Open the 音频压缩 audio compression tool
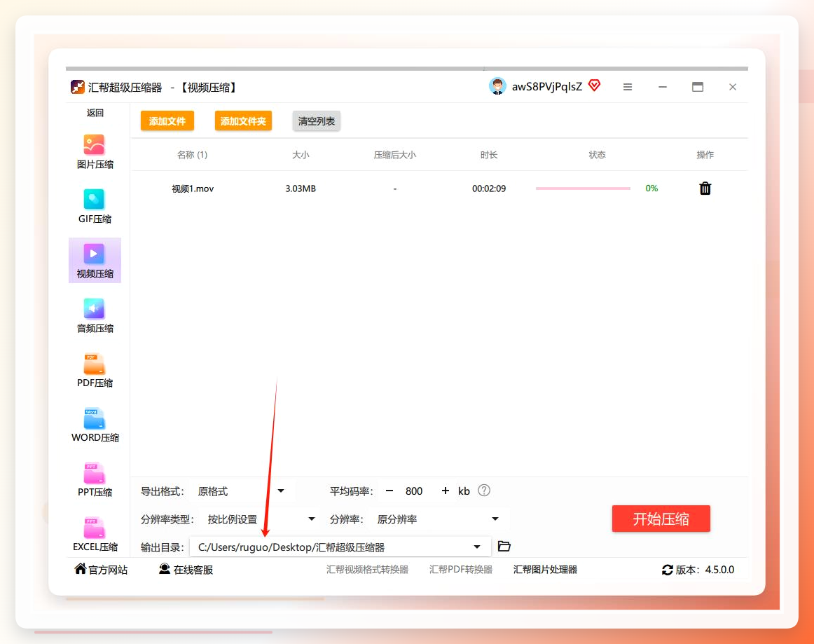The height and width of the screenshot is (644, 814). (95, 315)
